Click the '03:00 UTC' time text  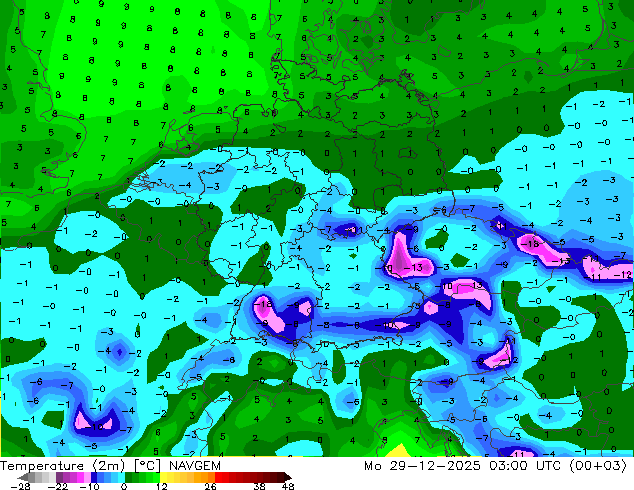click(525, 466)
